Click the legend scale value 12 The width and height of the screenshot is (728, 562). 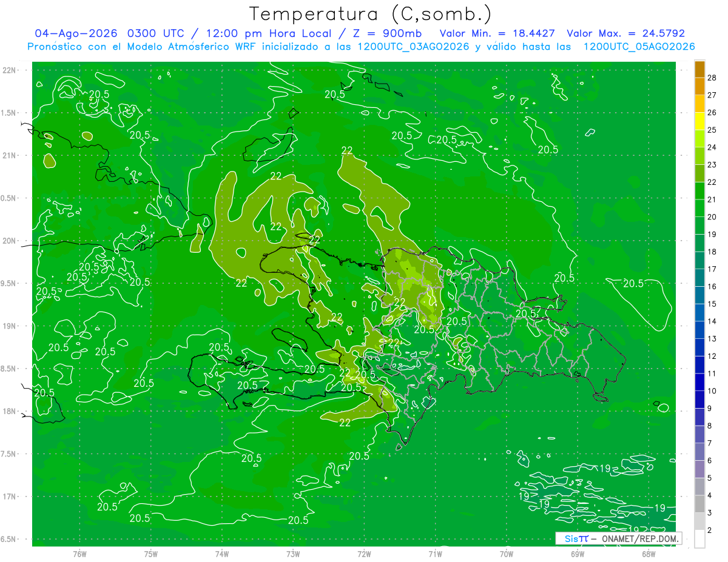click(712, 356)
